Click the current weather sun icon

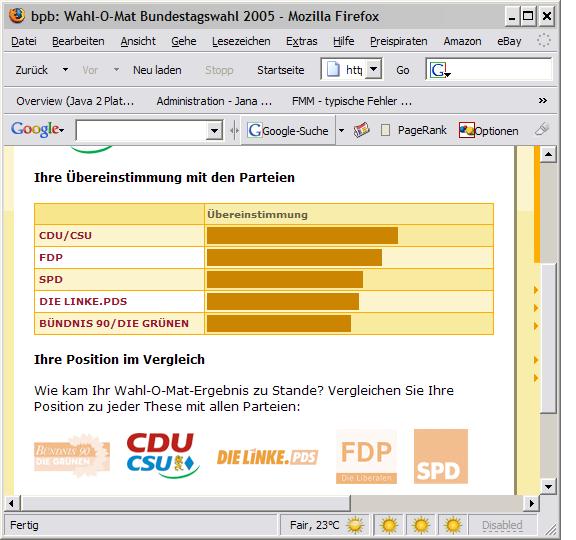pyautogui.click(x=355, y=525)
